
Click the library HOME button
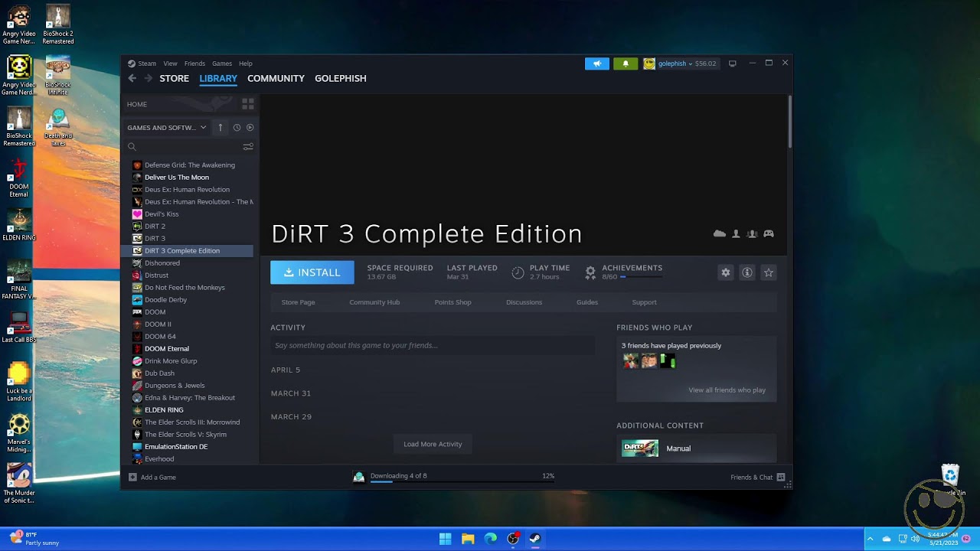[137, 104]
